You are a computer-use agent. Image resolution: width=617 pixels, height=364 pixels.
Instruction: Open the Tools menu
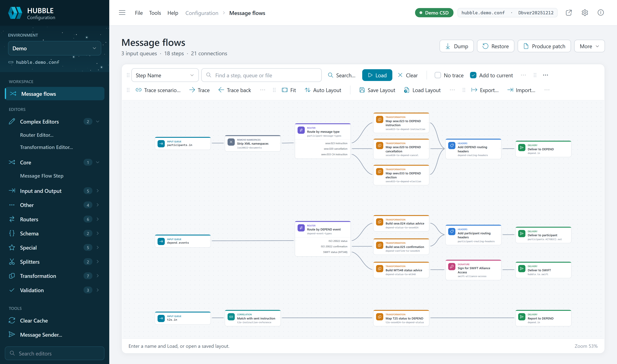(x=155, y=13)
